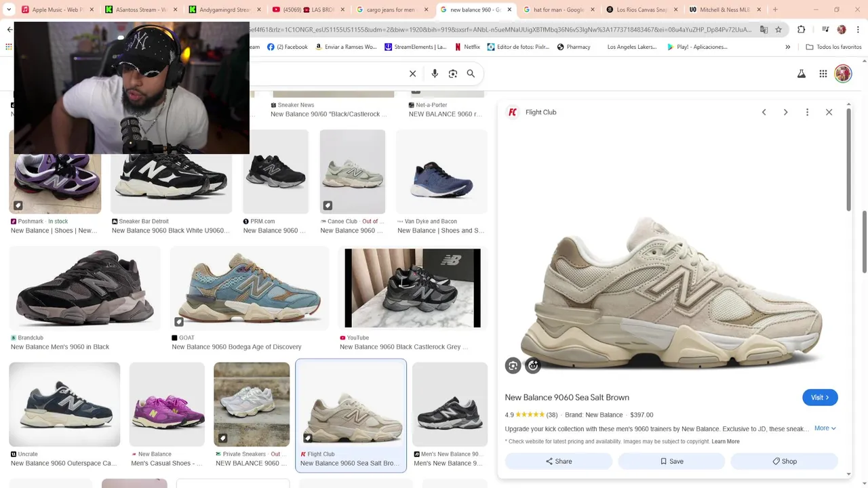The height and width of the screenshot is (488, 868).
Task: Open YouTube Black Castlerock Grey thumbnail
Action: pyautogui.click(x=412, y=288)
